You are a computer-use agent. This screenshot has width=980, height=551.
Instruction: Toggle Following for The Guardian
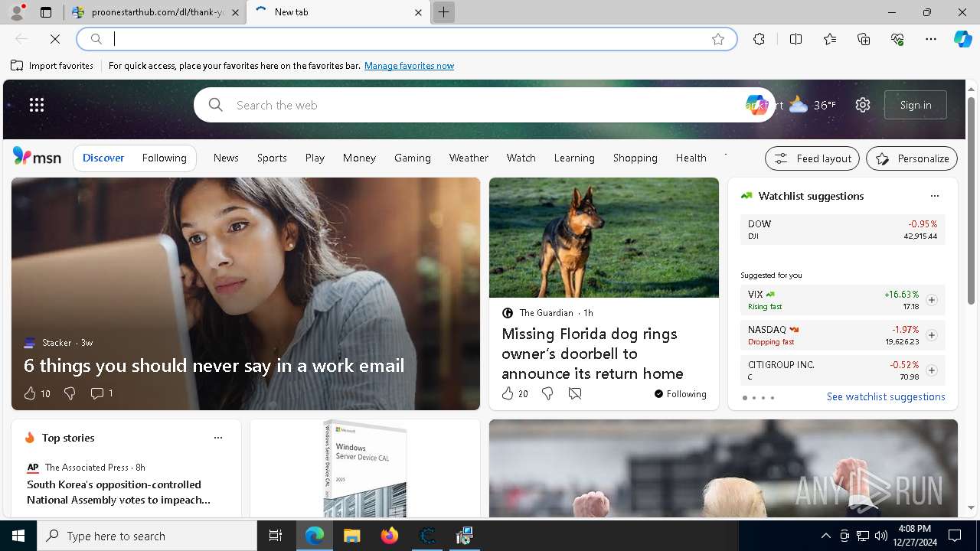pyautogui.click(x=680, y=394)
